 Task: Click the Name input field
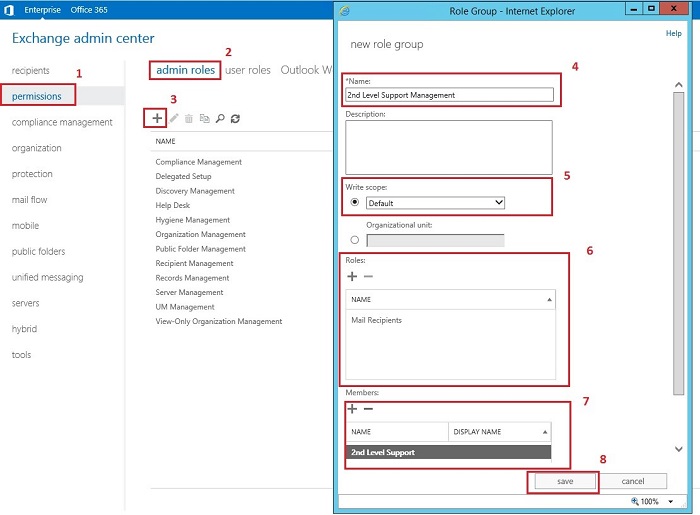[x=449, y=95]
